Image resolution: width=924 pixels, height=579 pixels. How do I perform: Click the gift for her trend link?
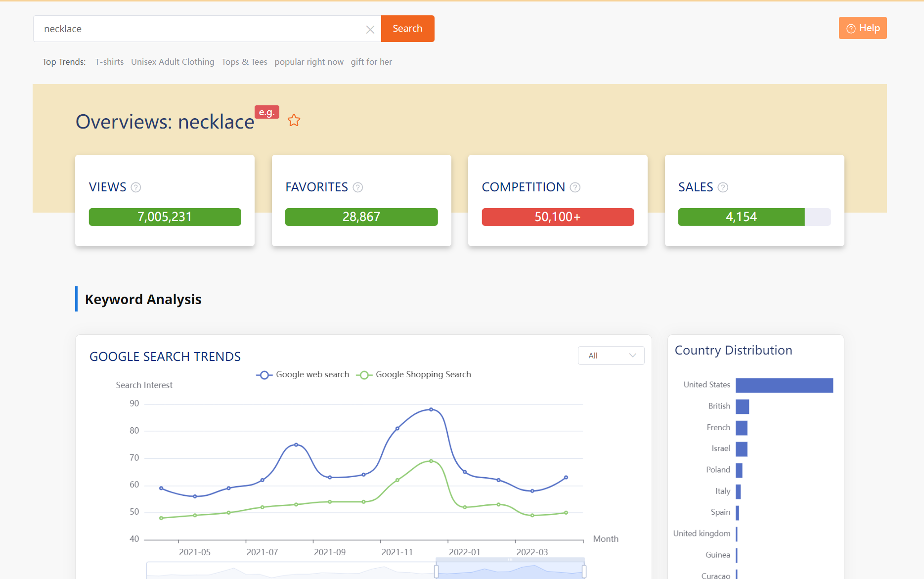tap(371, 61)
